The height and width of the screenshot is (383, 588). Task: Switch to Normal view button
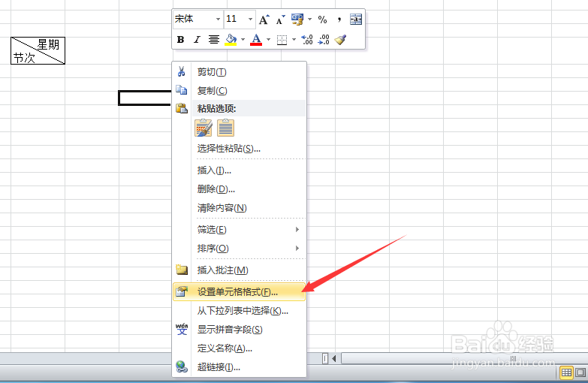(x=566, y=372)
